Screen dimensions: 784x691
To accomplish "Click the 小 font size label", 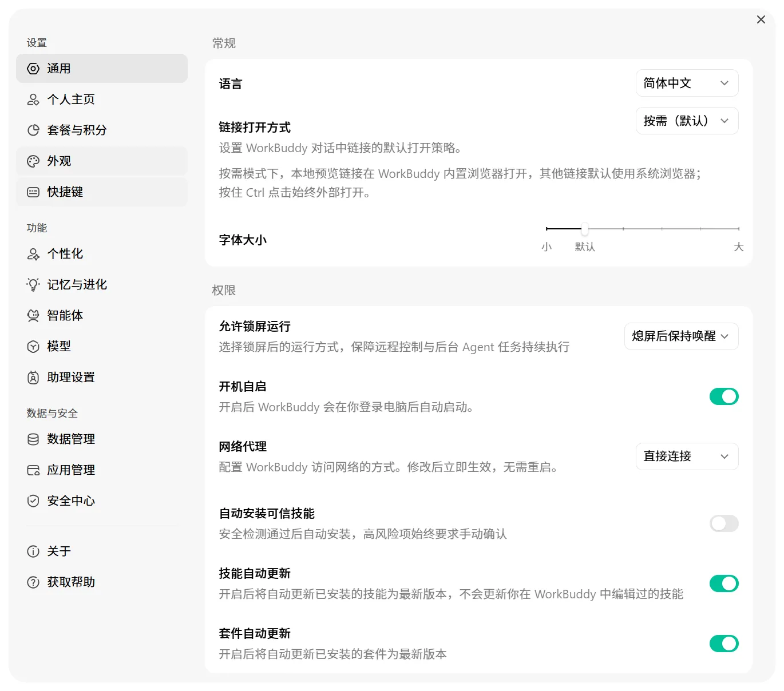I will tap(547, 247).
